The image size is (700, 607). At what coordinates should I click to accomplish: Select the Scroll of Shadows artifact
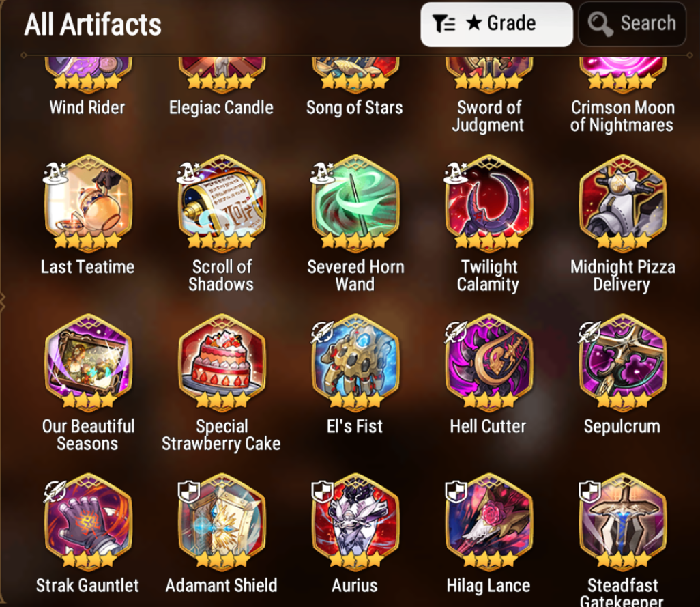[x=222, y=201]
